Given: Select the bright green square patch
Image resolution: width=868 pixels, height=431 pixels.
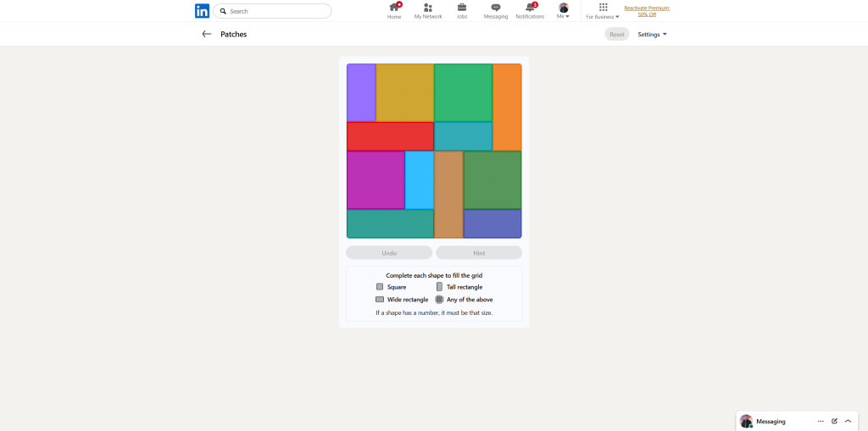Looking at the screenshot, I should click(464, 92).
